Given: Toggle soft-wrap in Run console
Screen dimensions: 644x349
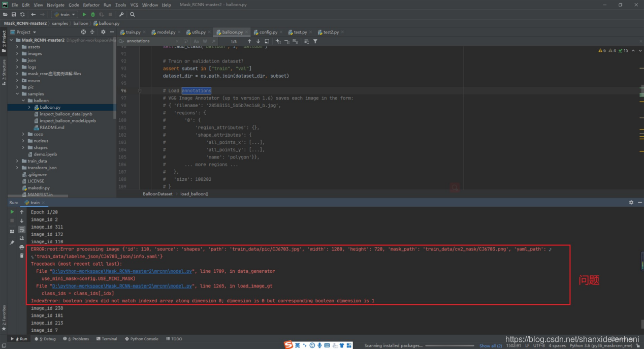Looking at the screenshot, I should click(x=22, y=230).
